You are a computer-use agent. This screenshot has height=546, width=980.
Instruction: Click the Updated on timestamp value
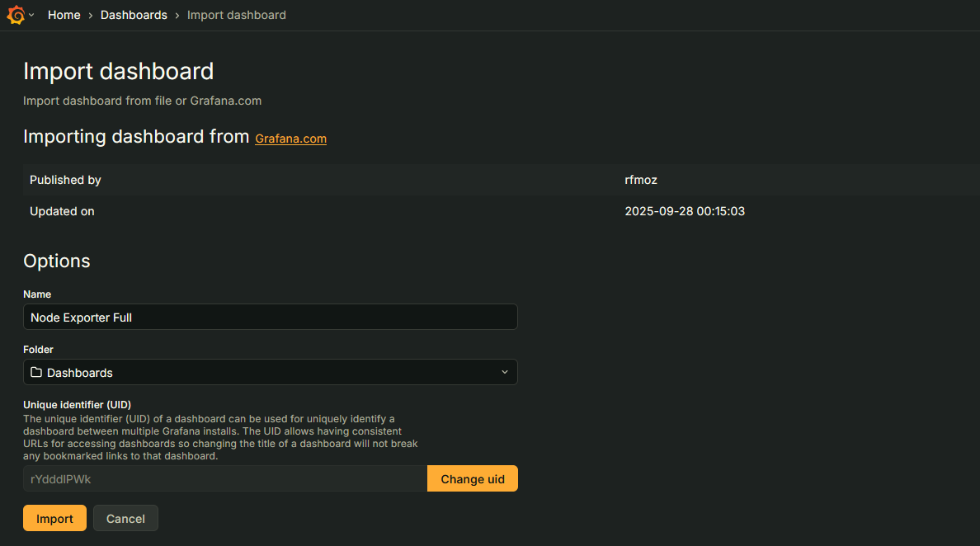tap(685, 211)
